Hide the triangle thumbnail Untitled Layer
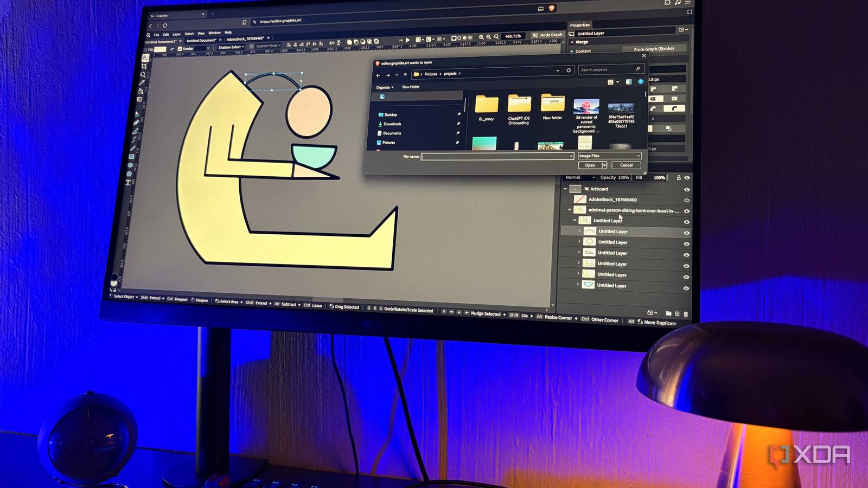The height and width of the screenshot is (488, 868). pyautogui.click(x=687, y=255)
